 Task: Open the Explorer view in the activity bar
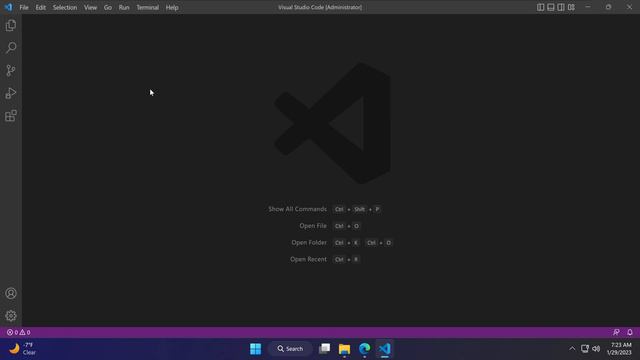pos(11,25)
